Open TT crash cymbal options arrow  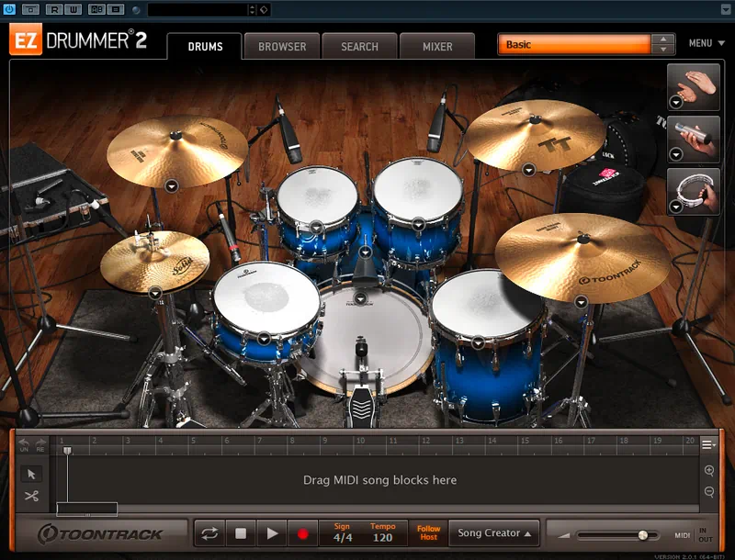[529, 170]
